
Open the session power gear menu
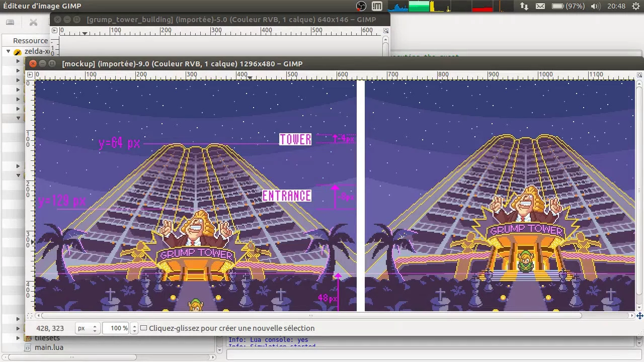pos(635,6)
